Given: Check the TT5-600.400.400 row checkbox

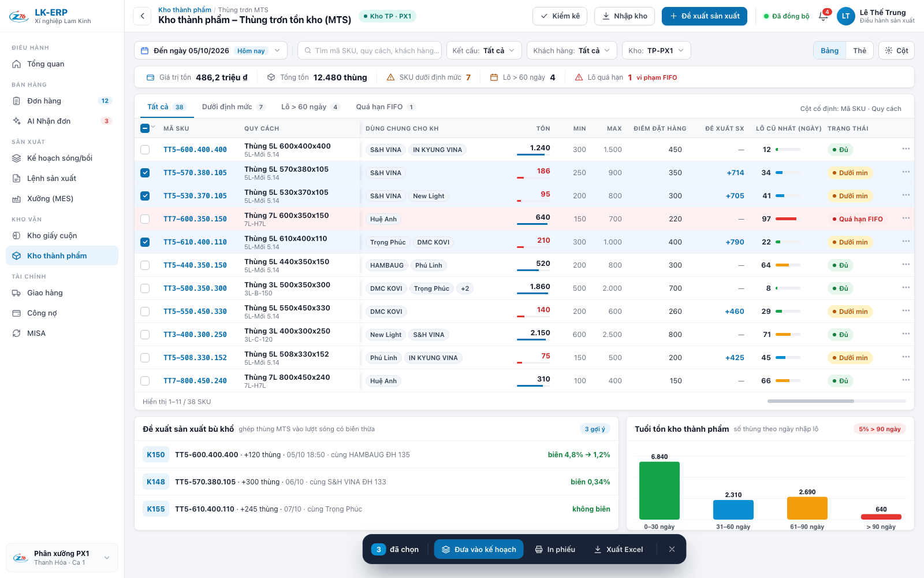Looking at the screenshot, I should [x=145, y=150].
